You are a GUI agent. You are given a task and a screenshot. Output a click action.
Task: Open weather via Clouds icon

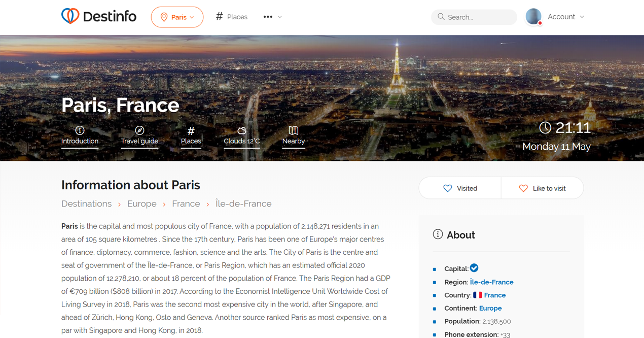coord(242,130)
